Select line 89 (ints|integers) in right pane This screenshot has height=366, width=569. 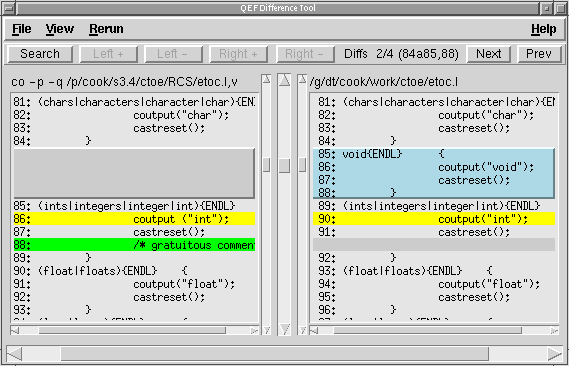pos(434,206)
